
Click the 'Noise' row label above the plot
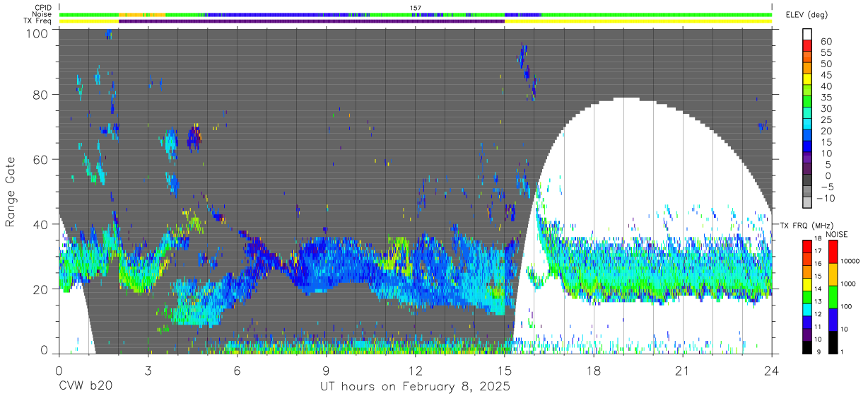(42, 14)
